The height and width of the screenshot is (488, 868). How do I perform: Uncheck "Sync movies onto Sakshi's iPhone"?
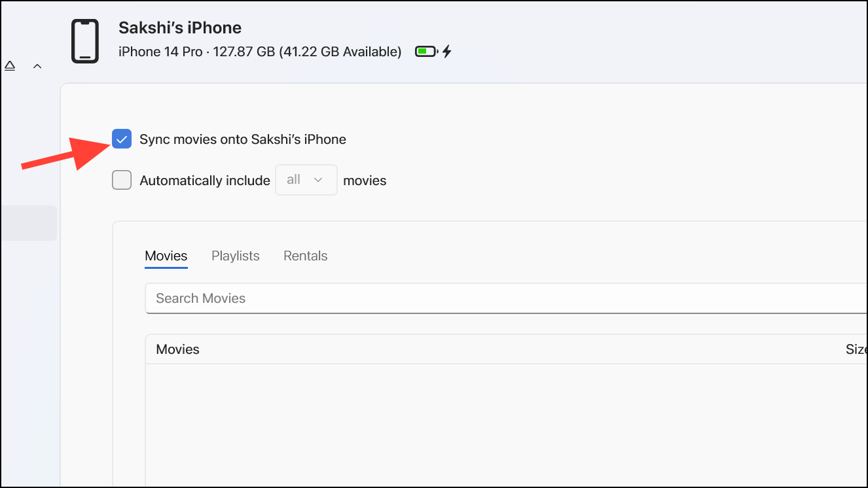pyautogui.click(x=121, y=139)
